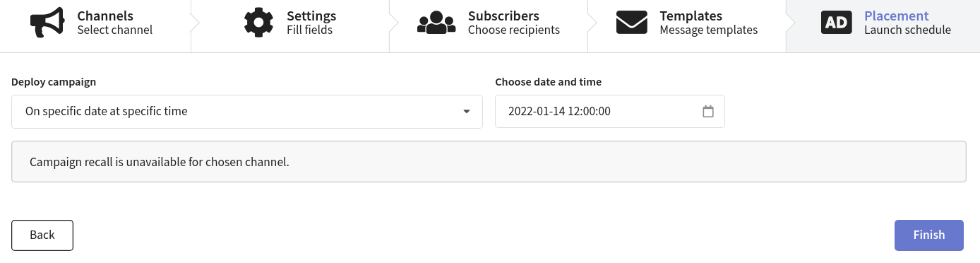Click the gear Settings icon
Viewport: 980px width, 263px height.
pyautogui.click(x=258, y=23)
